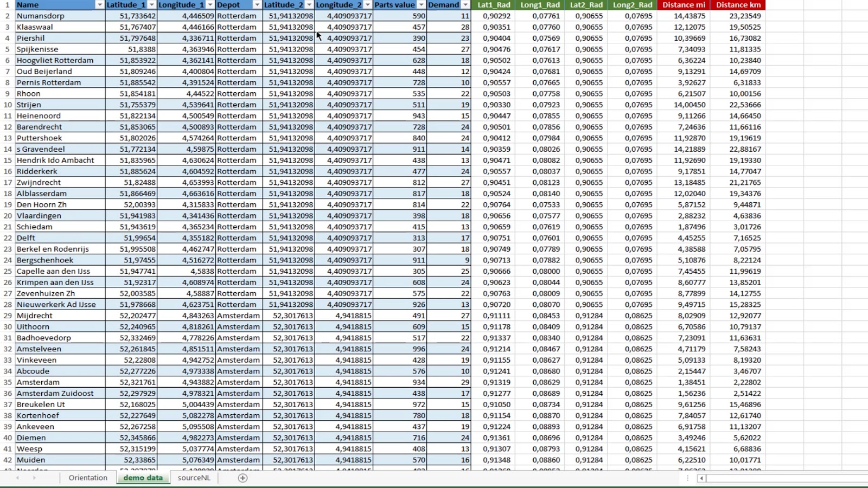
Task: Click the Klaaswaal name cell
Action: click(60, 27)
